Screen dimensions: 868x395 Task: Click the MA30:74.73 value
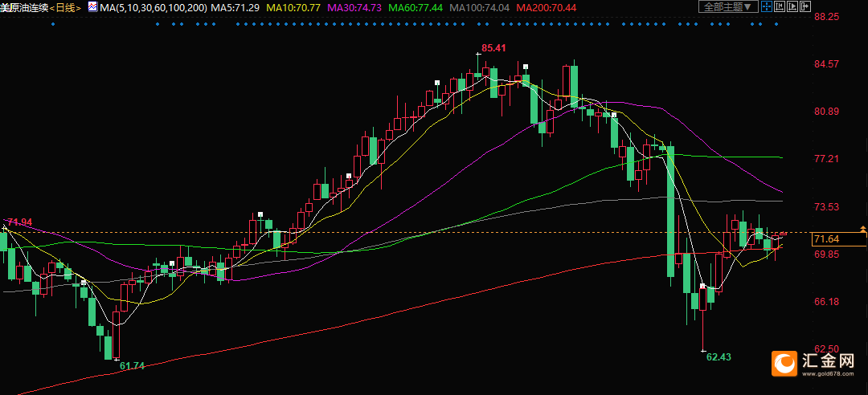tap(356, 7)
